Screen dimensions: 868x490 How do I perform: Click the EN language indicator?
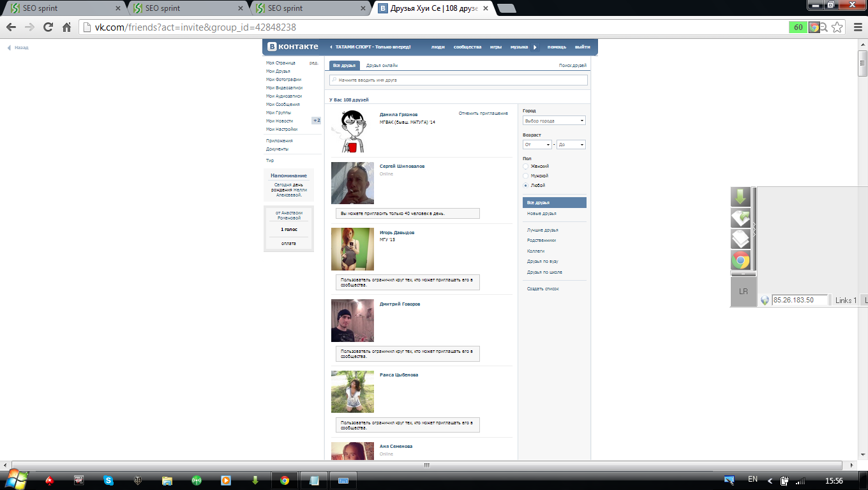[x=752, y=479]
